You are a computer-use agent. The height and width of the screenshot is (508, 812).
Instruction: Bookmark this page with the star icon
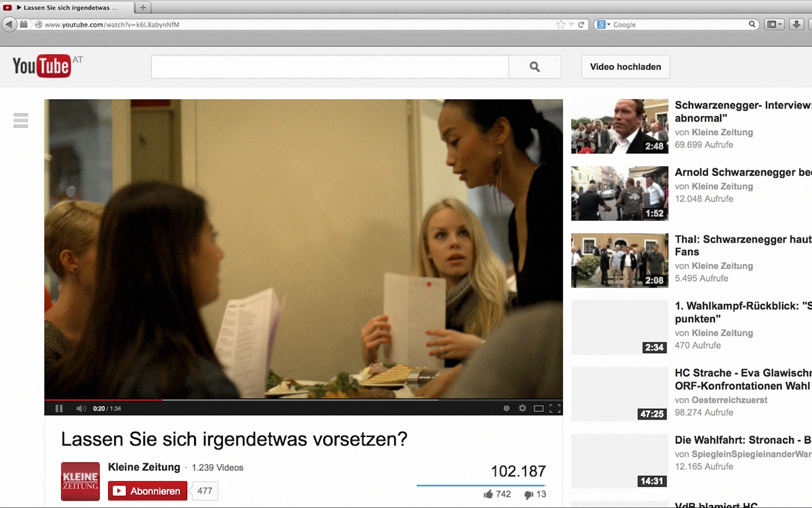point(560,25)
